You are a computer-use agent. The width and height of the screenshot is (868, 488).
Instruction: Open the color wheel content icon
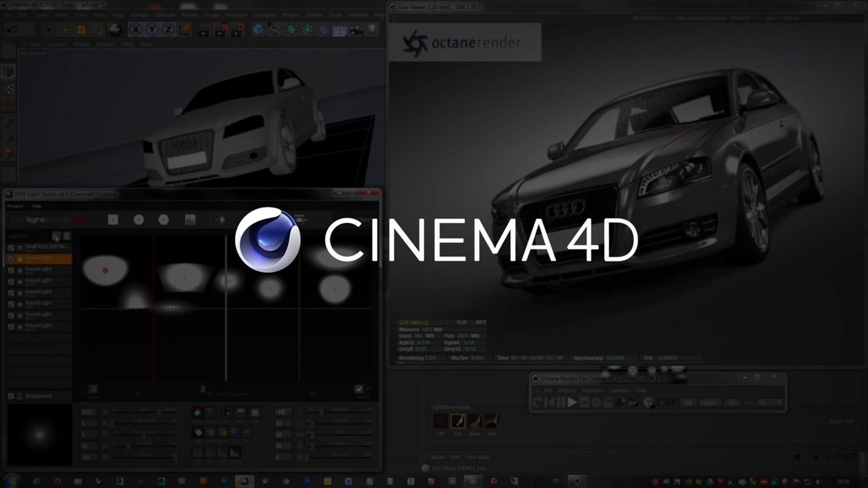point(198,412)
